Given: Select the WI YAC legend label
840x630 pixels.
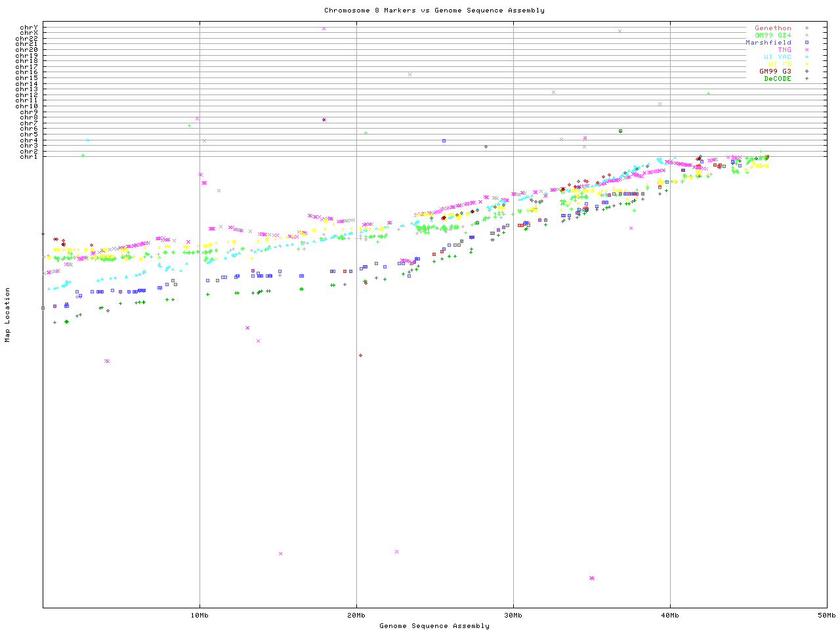Looking at the screenshot, I should coord(777,57).
